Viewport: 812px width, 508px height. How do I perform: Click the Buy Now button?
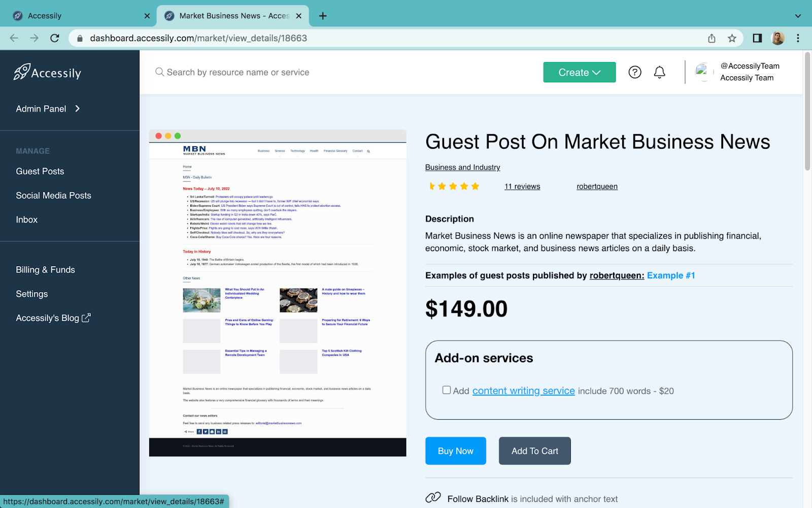[x=456, y=451]
